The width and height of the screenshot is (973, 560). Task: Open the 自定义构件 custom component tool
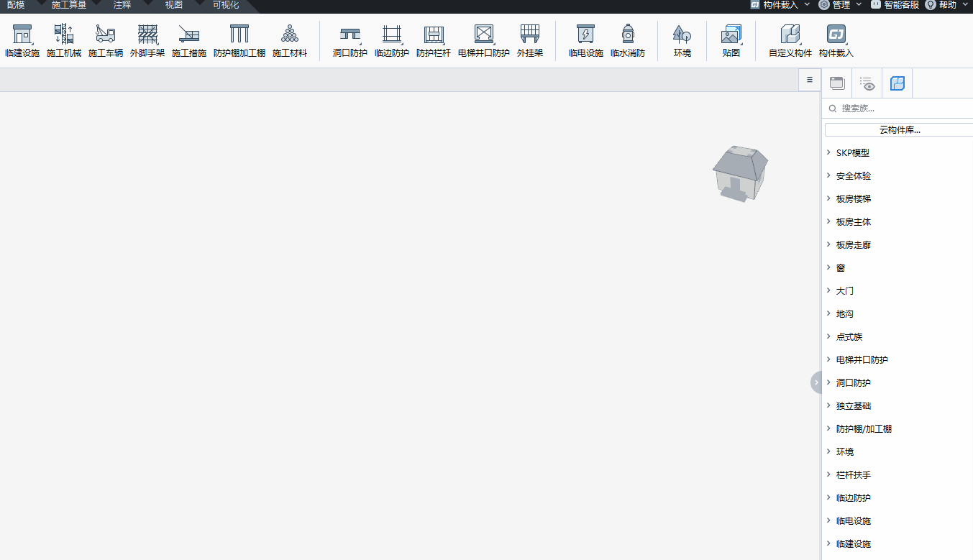pyautogui.click(x=790, y=41)
